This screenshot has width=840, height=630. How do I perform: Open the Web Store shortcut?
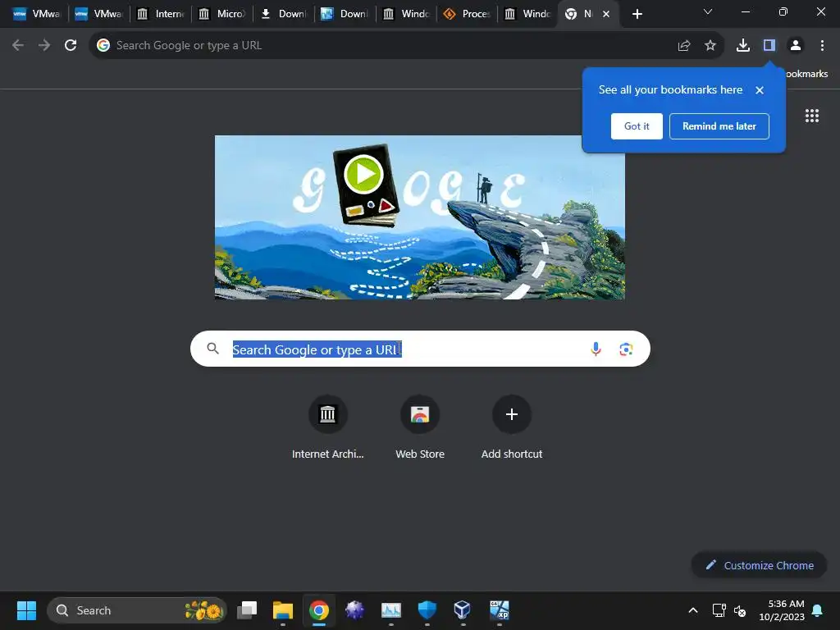[420, 427]
